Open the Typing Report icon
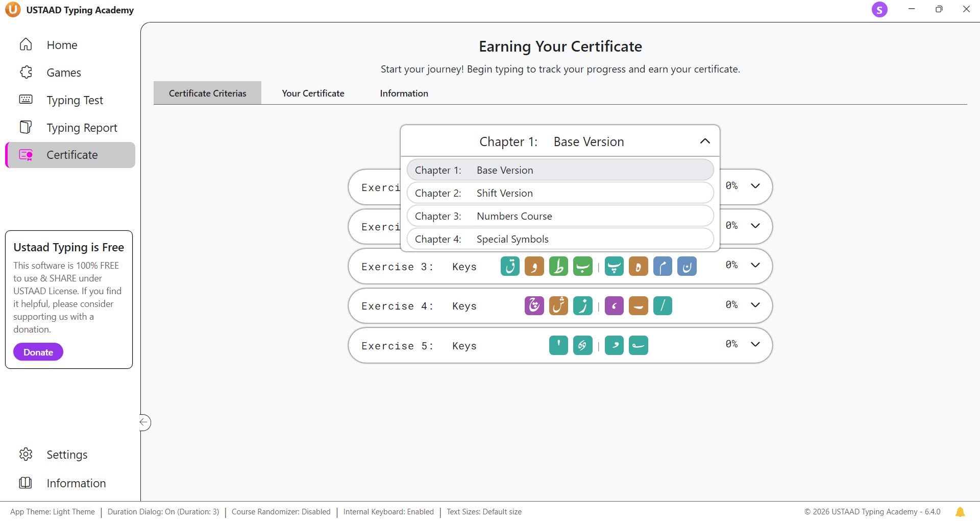The image size is (980, 521). point(26,127)
